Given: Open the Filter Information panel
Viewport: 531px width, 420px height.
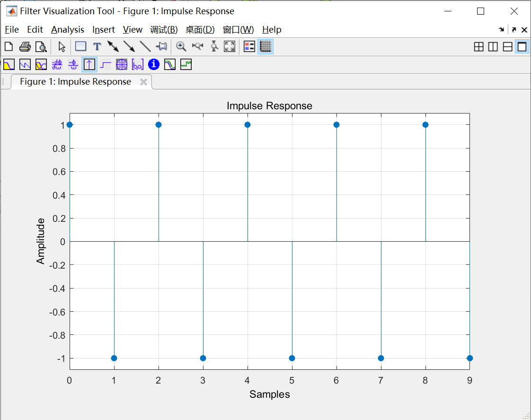Looking at the screenshot, I should click(153, 64).
